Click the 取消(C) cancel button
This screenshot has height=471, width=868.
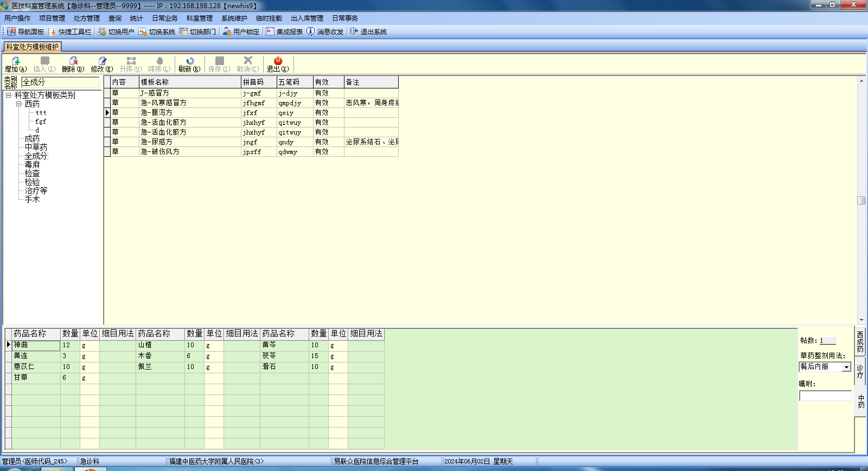tap(248, 65)
